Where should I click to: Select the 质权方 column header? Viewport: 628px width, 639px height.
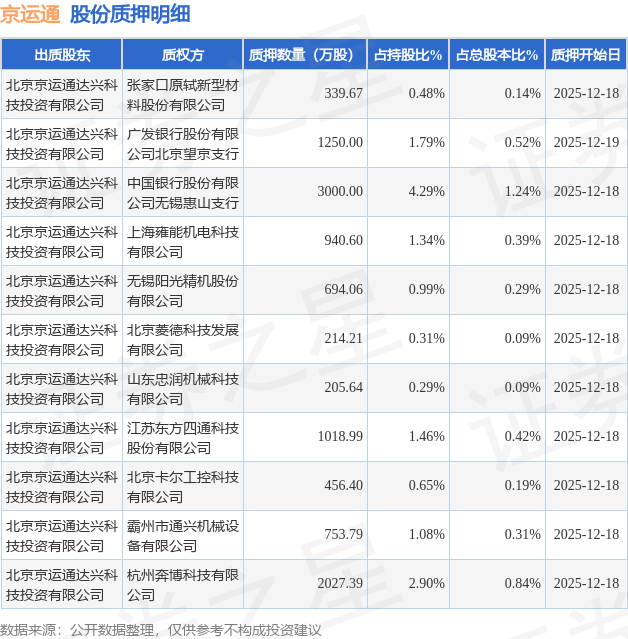tap(183, 55)
